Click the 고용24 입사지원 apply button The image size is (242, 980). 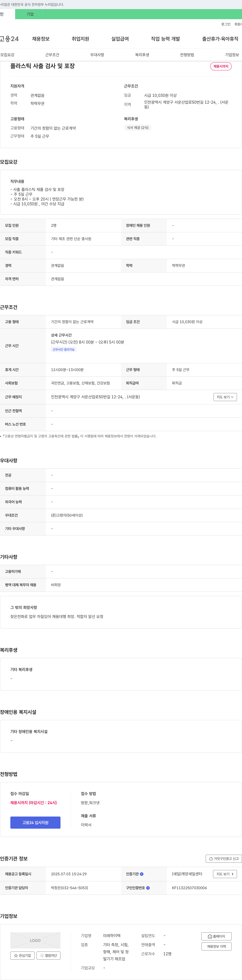(35, 822)
